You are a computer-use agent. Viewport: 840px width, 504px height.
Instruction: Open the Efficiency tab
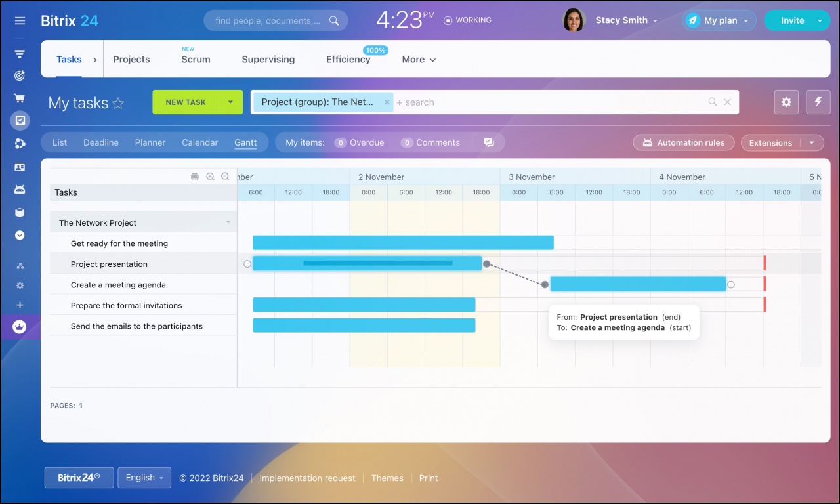pyautogui.click(x=348, y=59)
